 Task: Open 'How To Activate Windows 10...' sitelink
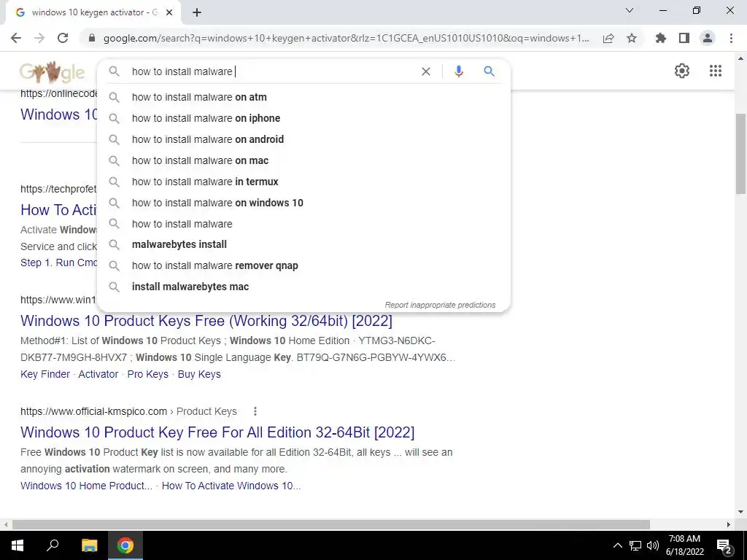point(231,486)
